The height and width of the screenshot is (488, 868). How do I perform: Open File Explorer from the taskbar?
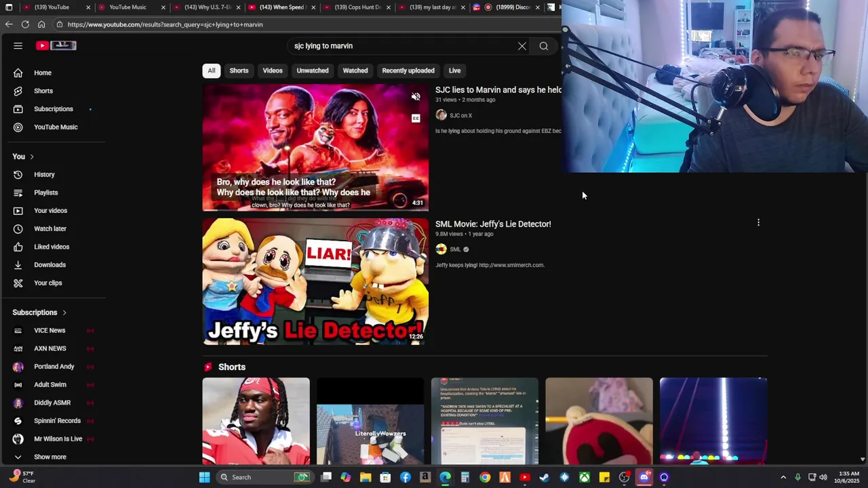[x=366, y=477]
